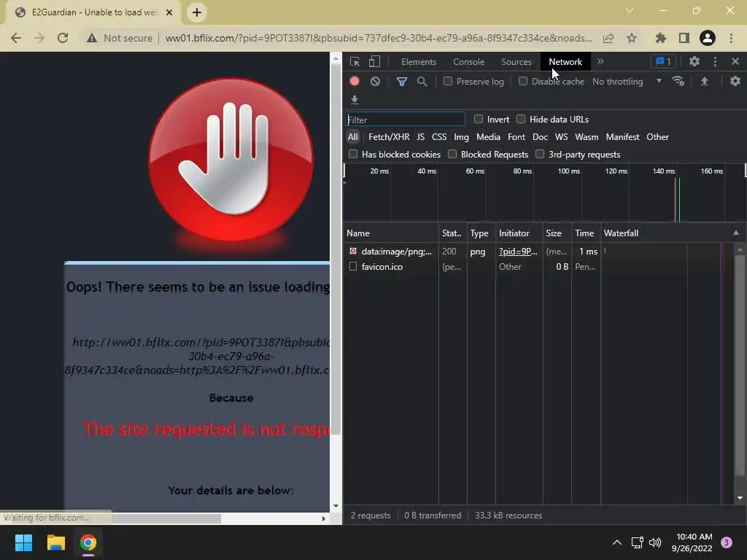Image resolution: width=747 pixels, height=560 pixels.
Task: Click the request list scrollbar thumb
Action: (x=740, y=365)
